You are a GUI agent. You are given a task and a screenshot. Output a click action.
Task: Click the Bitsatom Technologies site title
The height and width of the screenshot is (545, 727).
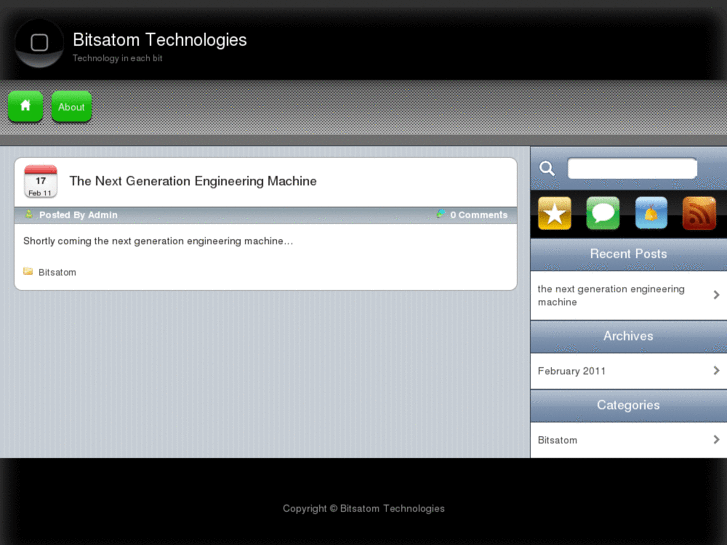[160, 40]
